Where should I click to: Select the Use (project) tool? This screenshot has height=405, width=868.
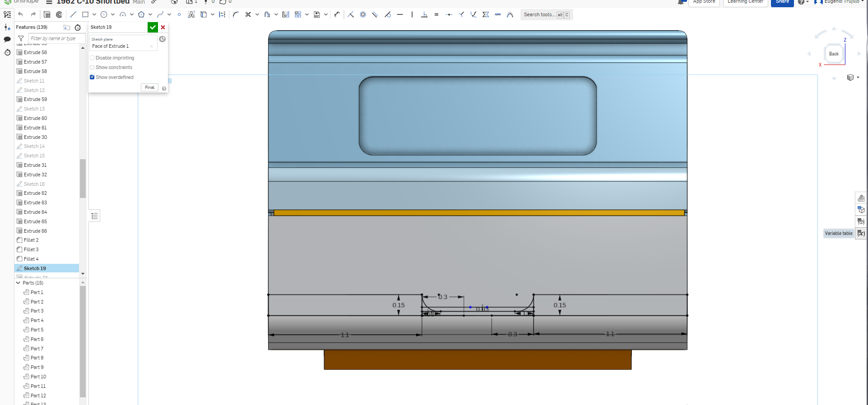204,14
